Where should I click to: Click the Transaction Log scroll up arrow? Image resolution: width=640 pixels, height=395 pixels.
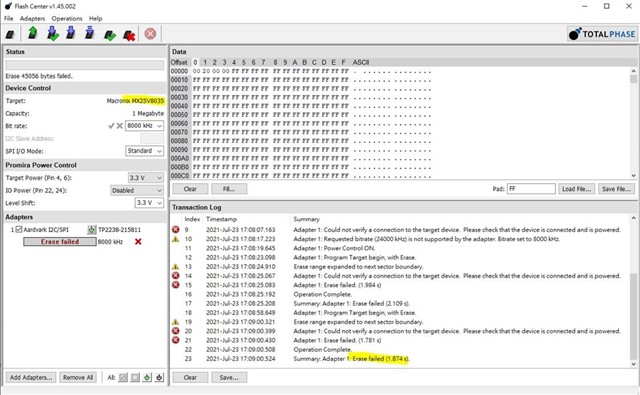[x=633, y=218]
